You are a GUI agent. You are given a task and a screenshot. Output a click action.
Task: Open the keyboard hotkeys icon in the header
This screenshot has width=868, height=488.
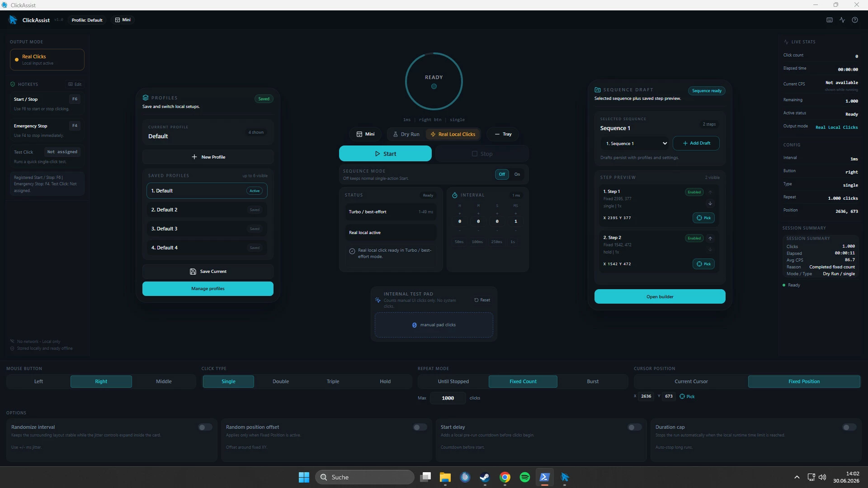830,20
